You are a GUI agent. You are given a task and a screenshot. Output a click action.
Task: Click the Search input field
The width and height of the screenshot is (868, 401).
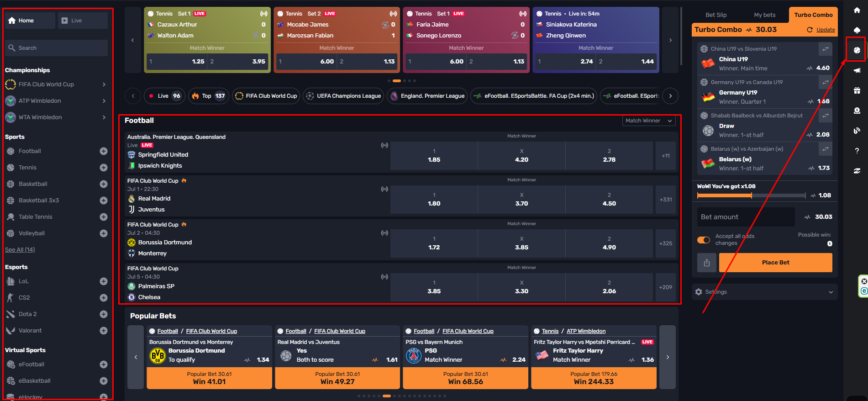pyautogui.click(x=56, y=48)
